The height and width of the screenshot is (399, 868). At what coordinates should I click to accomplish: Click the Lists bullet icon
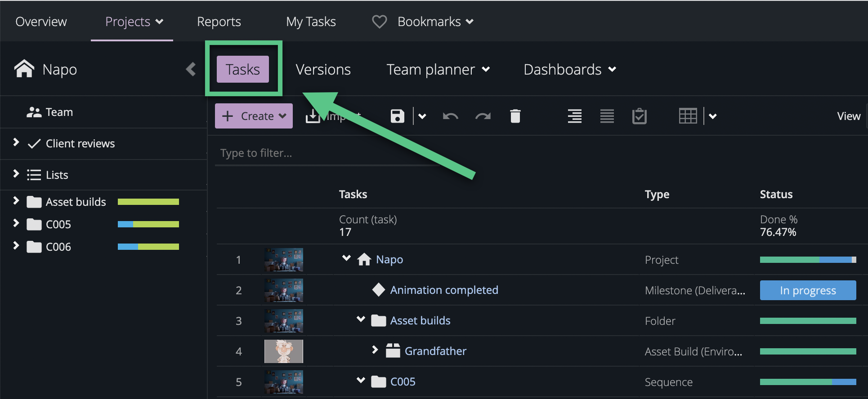(34, 175)
